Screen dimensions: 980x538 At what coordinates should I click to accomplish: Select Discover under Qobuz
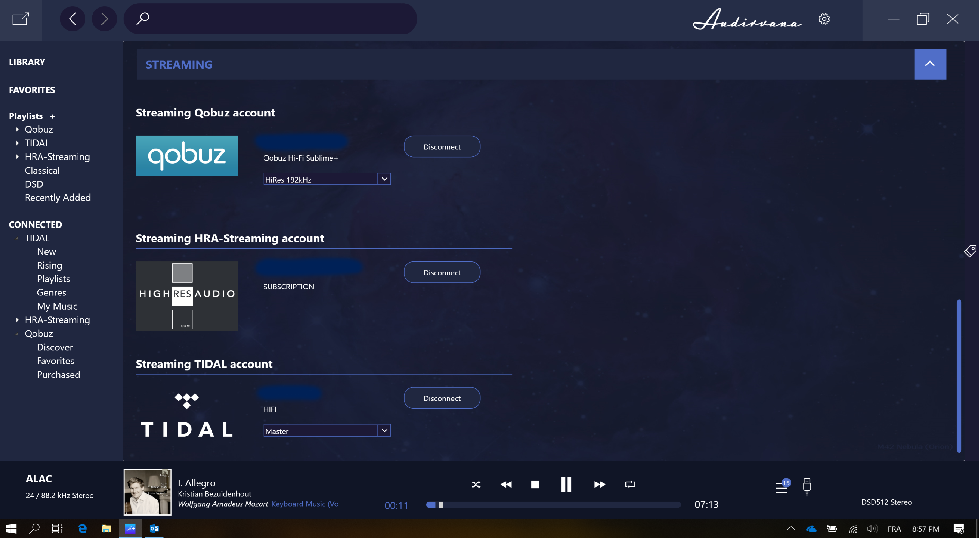tap(55, 347)
